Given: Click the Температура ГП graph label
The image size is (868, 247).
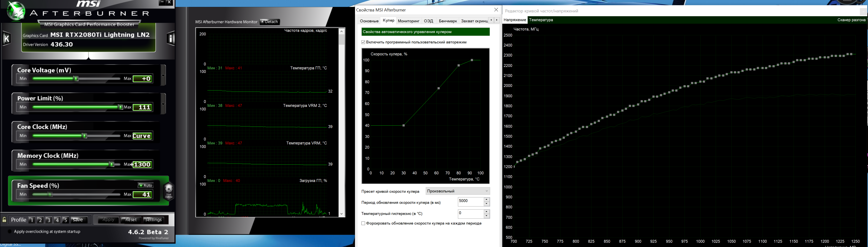Looking at the screenshot, I should [x=308, y=68].
